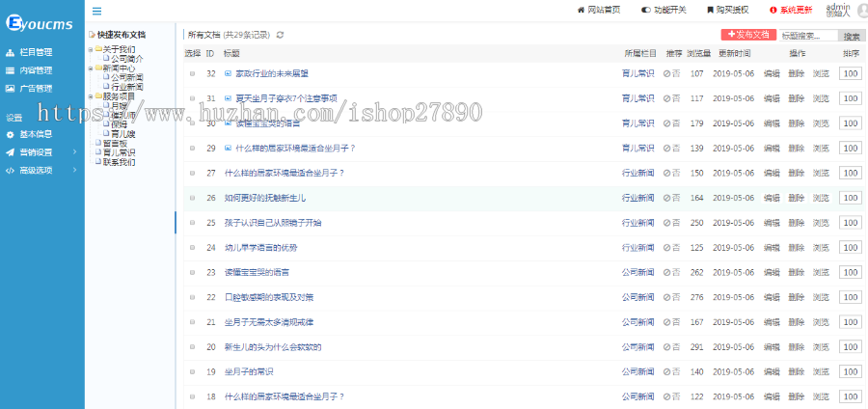Click 育儿常识 category link in the ID 32 row
This screenshot has height=409, width=868.
[x=637, y=73]
